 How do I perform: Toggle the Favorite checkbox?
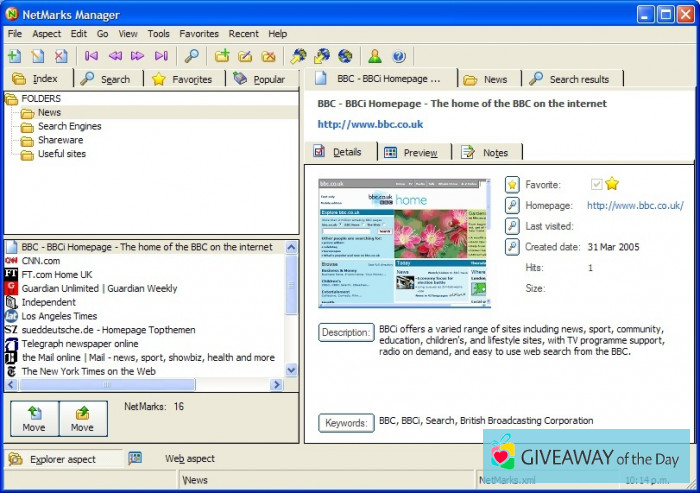(597, 184)
